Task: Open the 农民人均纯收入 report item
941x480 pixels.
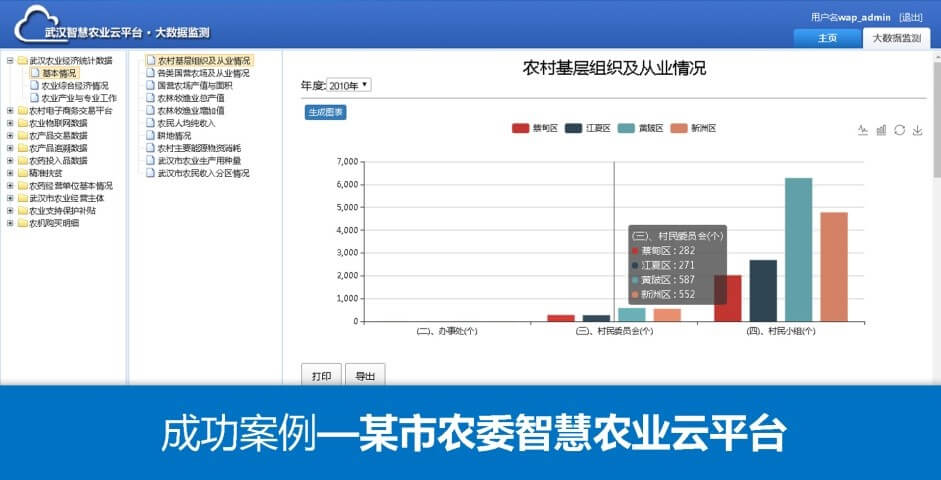Action: coord(186,123)
